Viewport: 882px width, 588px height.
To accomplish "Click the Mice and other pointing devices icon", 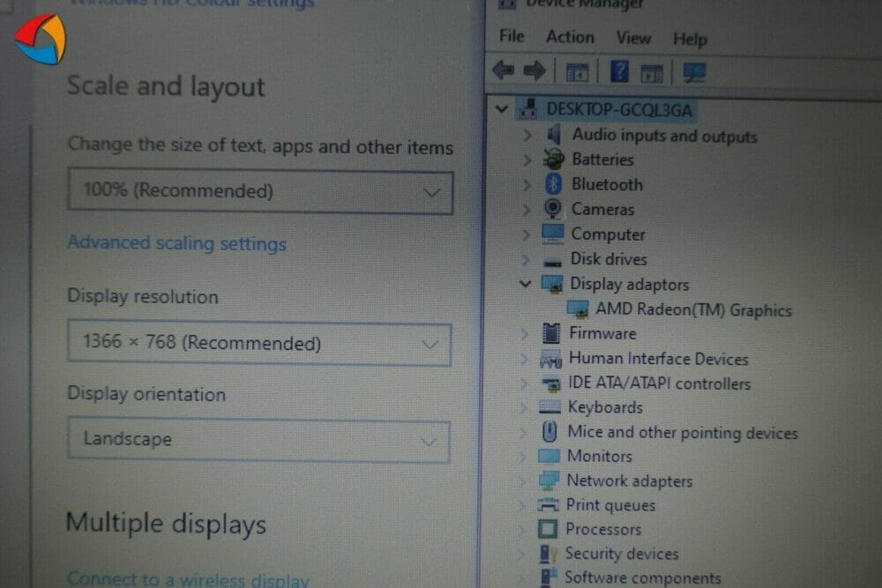I will pos(549,432).
